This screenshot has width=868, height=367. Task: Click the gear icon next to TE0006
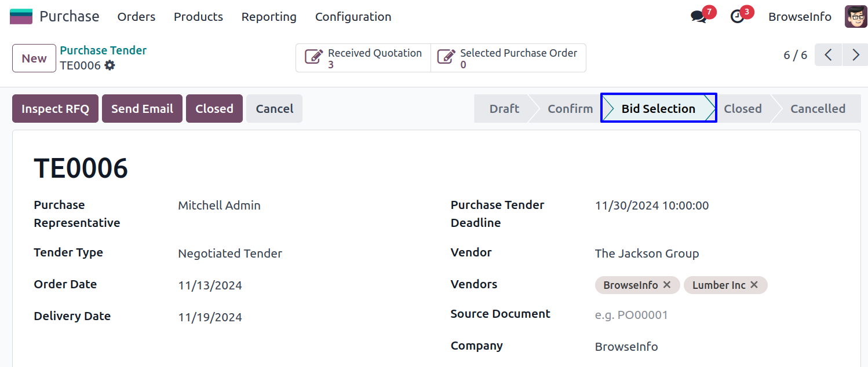click(110, 65)
